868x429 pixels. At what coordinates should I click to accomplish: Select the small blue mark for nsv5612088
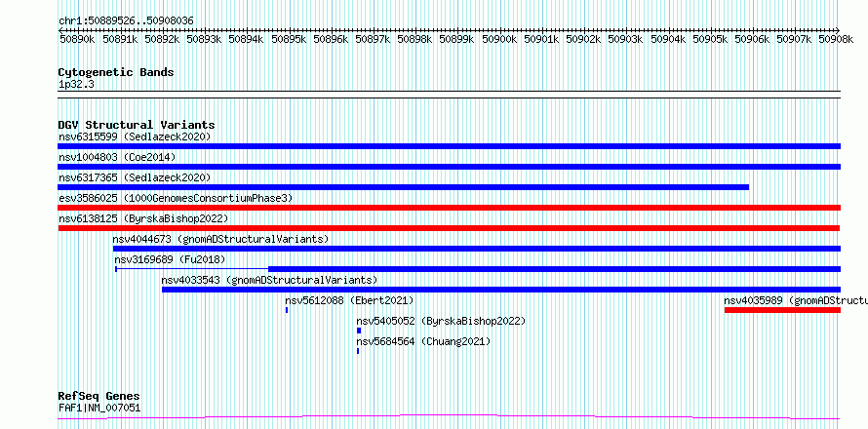coord(287,310)
